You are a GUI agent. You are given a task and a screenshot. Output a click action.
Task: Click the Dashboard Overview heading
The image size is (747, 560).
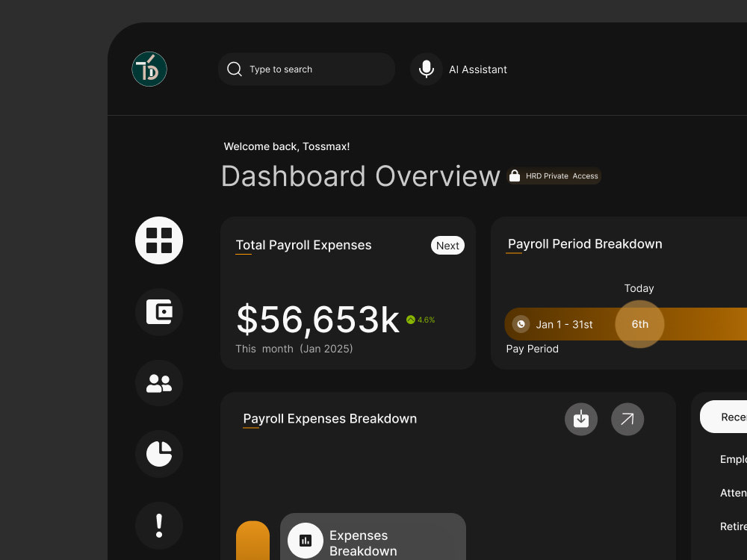(x=361, y=176)
